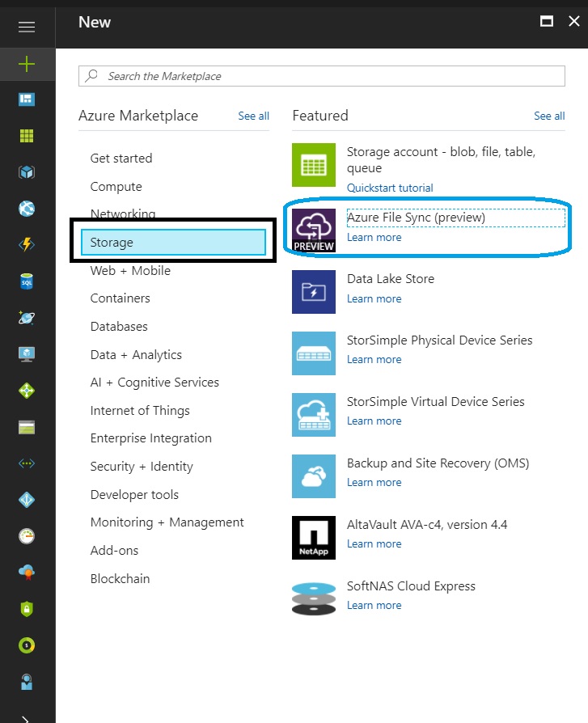Open the portal hamburger menu
This screenshot has width=588, height=723.
tap(27, 26)
